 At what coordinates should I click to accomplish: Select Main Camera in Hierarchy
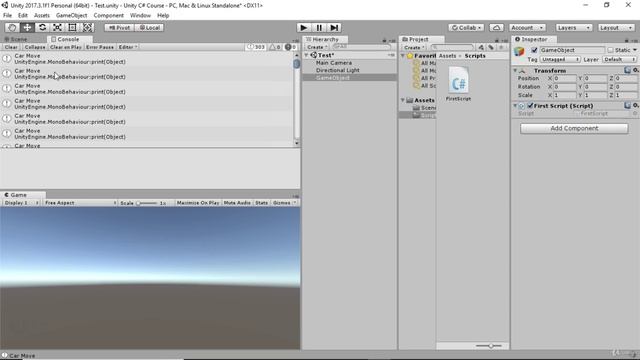pos(334,62)
